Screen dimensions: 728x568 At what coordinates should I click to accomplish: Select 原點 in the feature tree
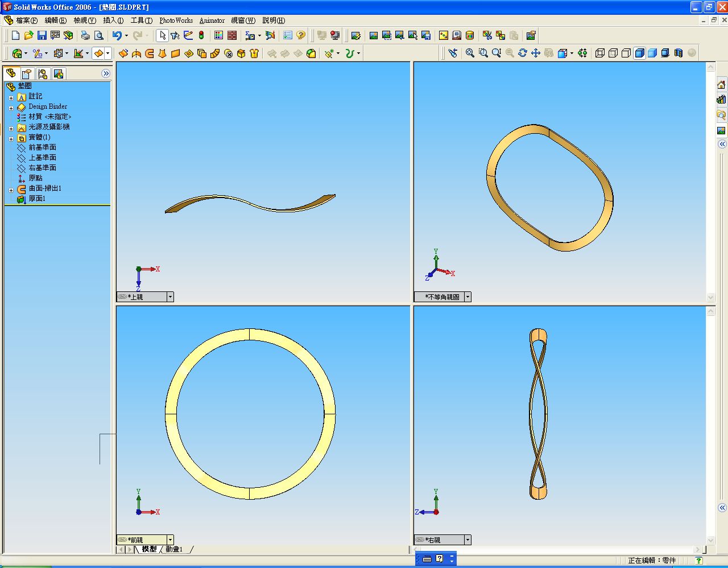[x=35, y=178]
